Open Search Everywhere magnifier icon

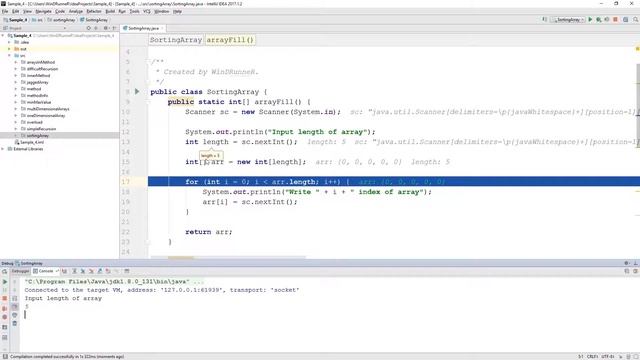tap(636, 20)
